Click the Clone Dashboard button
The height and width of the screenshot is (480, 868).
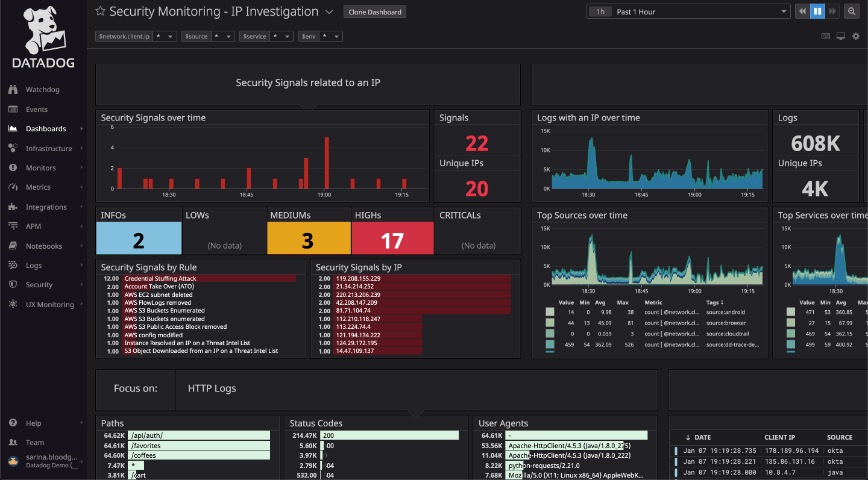pos(374,11)
